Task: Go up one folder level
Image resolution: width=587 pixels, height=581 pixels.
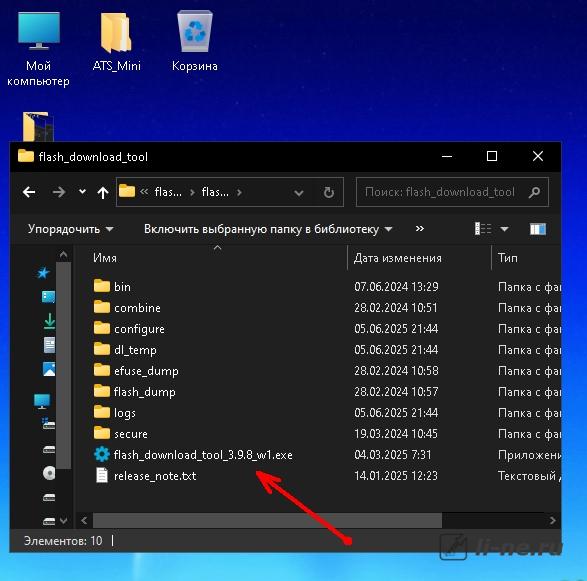Action: pos(103,192)
